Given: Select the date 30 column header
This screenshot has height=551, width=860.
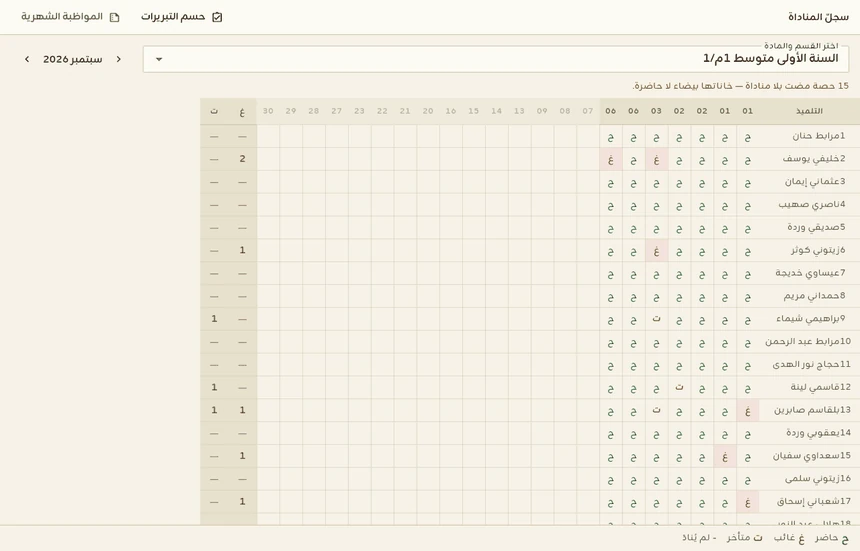Looking at the screenshot, I should tap(268, 111).
